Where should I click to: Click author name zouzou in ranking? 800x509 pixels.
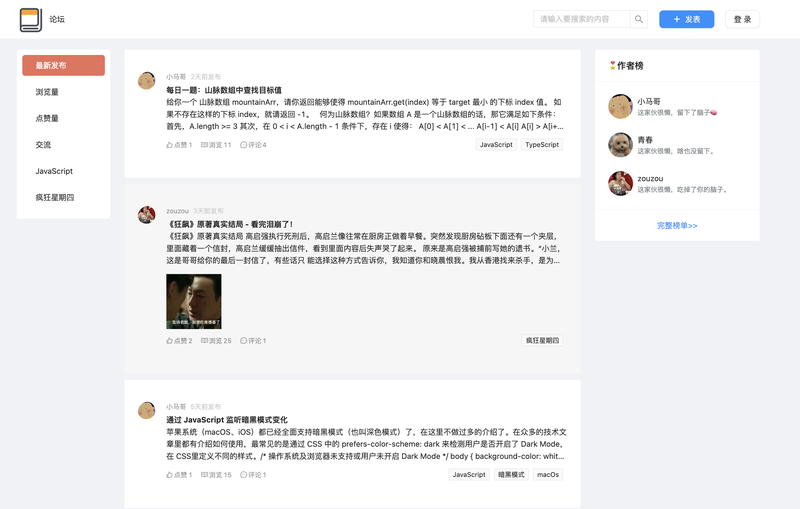tap(650, 179)
